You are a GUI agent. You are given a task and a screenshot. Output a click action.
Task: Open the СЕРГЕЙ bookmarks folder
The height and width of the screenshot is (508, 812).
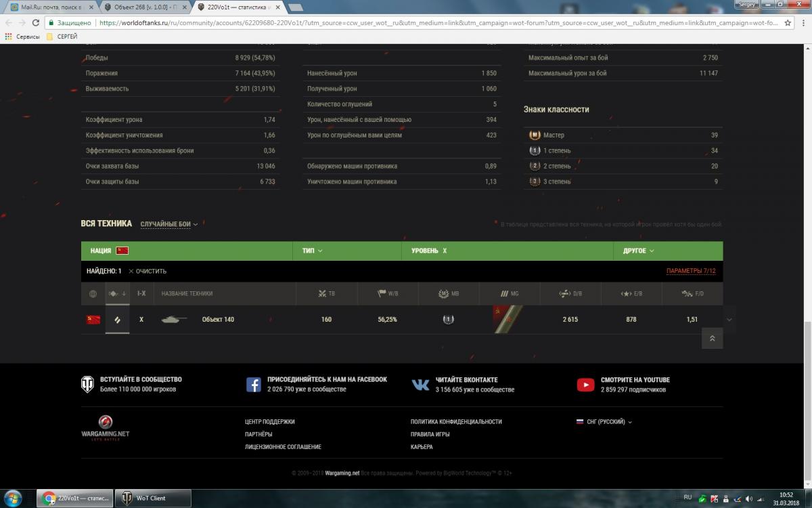[x=62, y=36]
